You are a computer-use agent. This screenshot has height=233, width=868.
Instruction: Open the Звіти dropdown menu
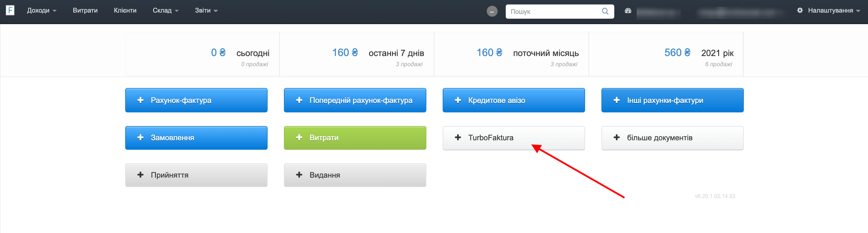(x=206, y=11)
